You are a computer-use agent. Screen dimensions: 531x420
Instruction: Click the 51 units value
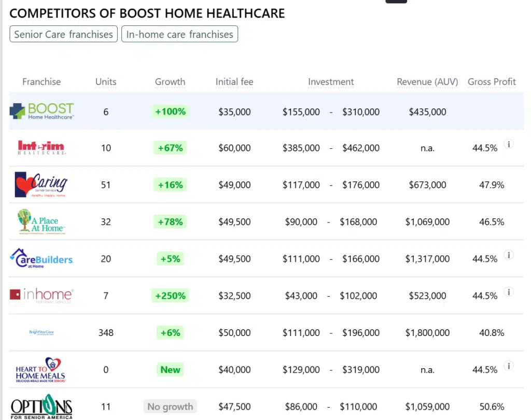(106, 185)
